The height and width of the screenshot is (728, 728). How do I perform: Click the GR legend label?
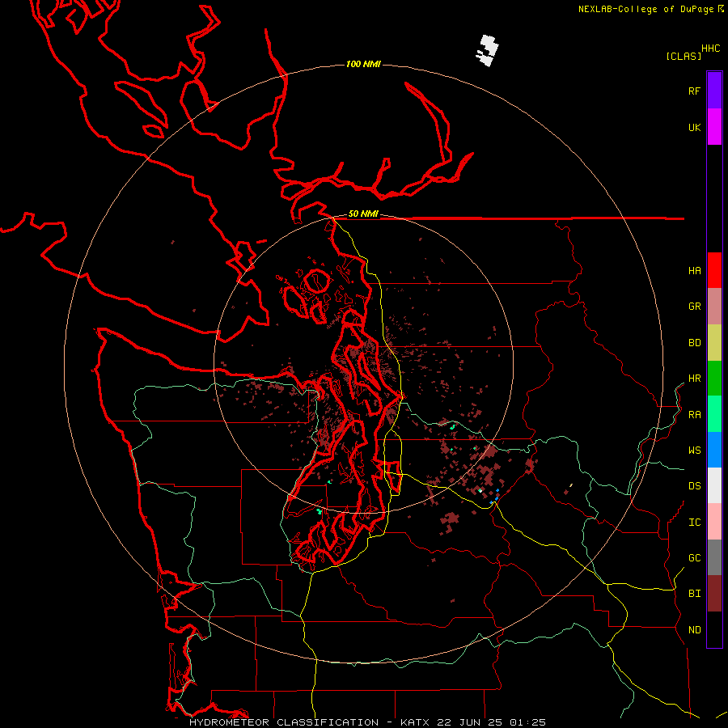(x=694, y=307)
